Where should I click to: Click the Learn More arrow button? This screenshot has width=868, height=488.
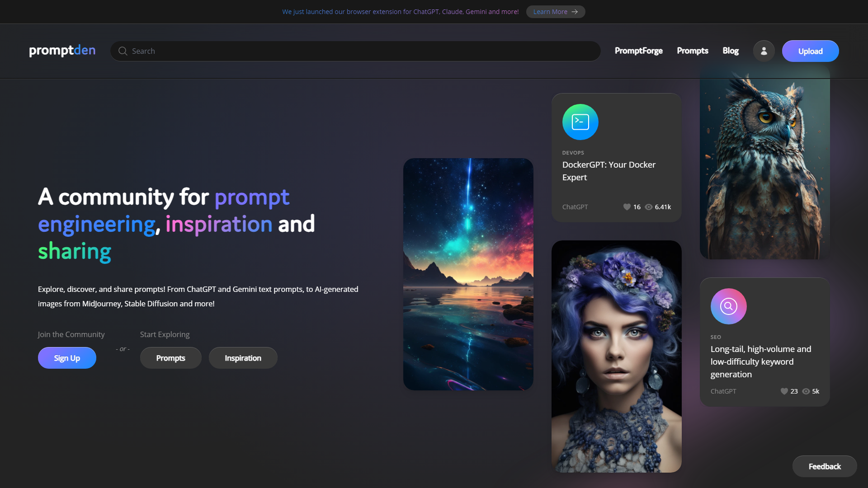pos(556,12)
